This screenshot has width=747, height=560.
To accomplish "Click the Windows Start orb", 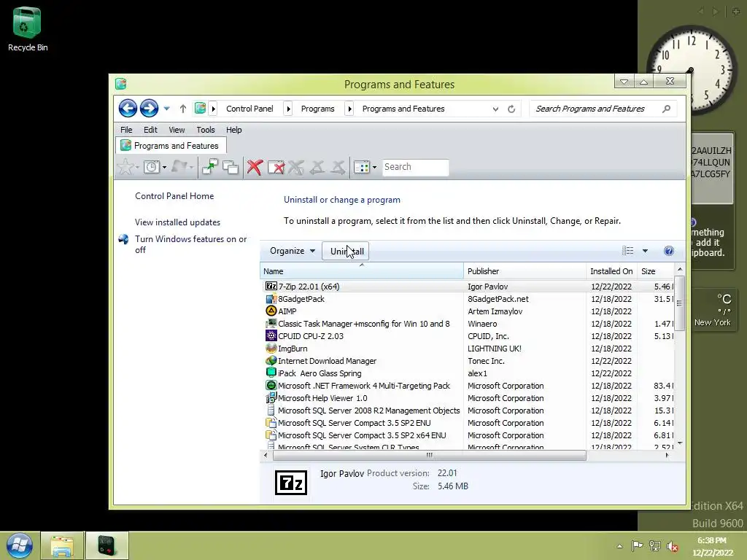I will coord(20,545).
